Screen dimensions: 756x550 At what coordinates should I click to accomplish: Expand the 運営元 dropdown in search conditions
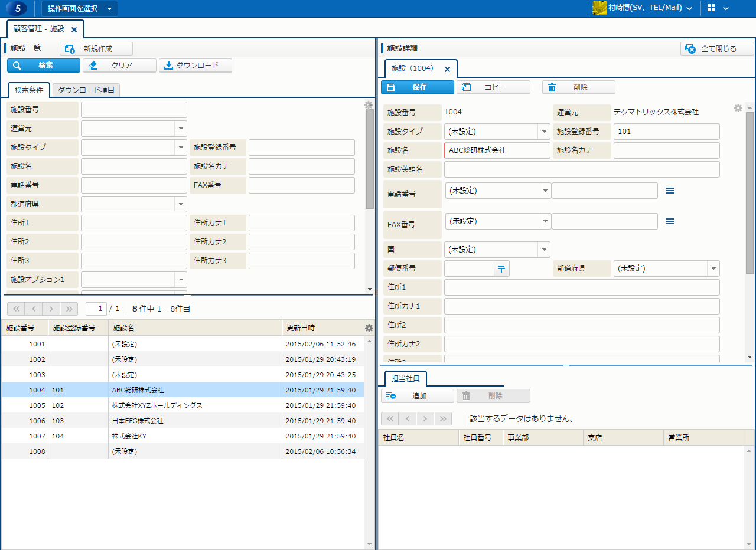tap(180, 129)
